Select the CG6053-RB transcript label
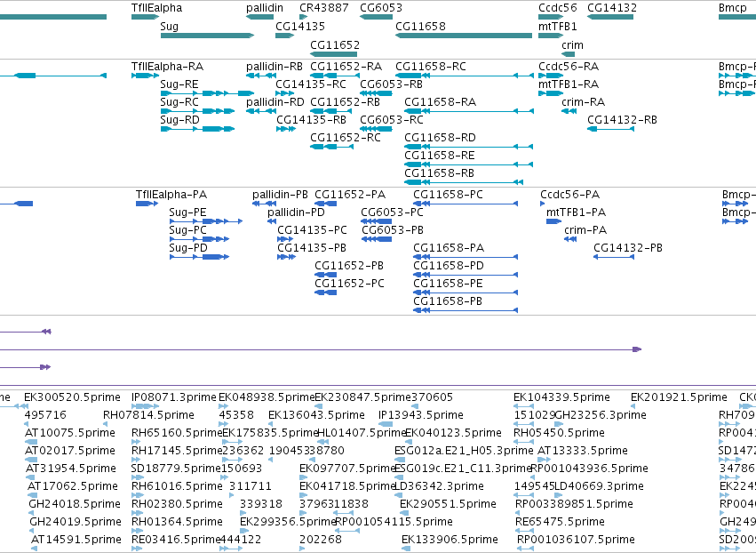Image resolution: width=756 pixels, height=553 pixels. [391, 84]
